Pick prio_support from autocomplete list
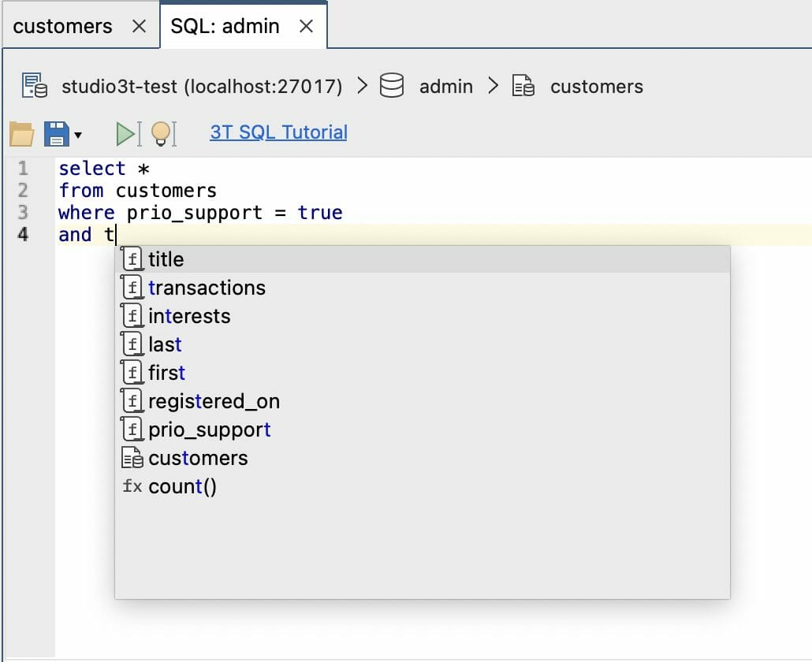 coord(423,430)
